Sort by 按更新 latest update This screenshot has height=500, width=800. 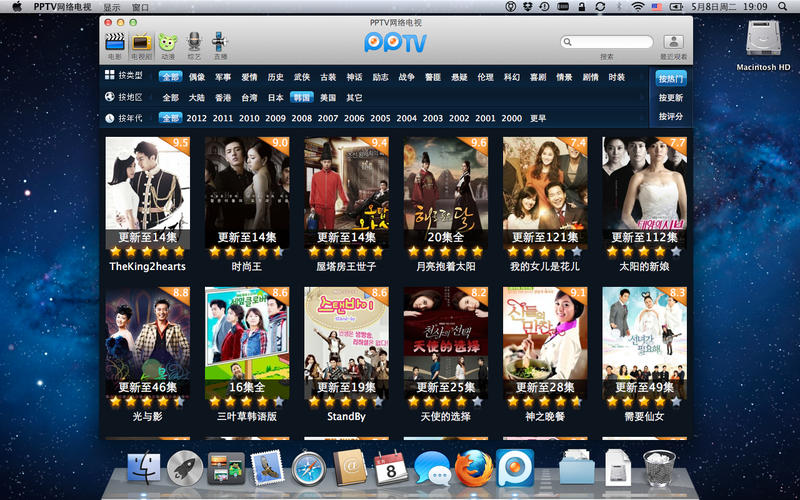coord(670,97)
